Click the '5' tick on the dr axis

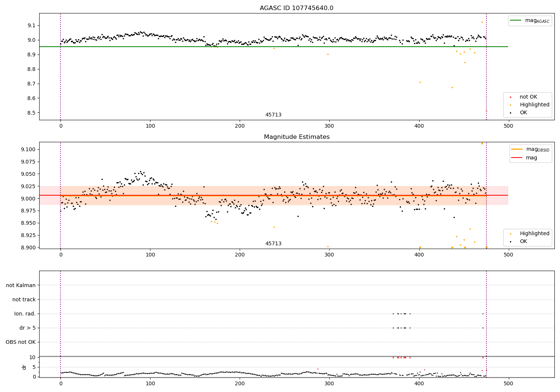34,367
